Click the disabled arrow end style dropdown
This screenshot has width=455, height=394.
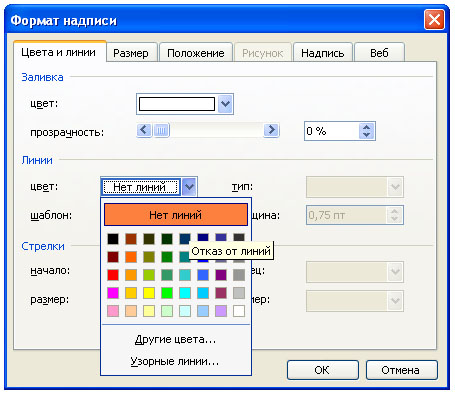[355, 272]
